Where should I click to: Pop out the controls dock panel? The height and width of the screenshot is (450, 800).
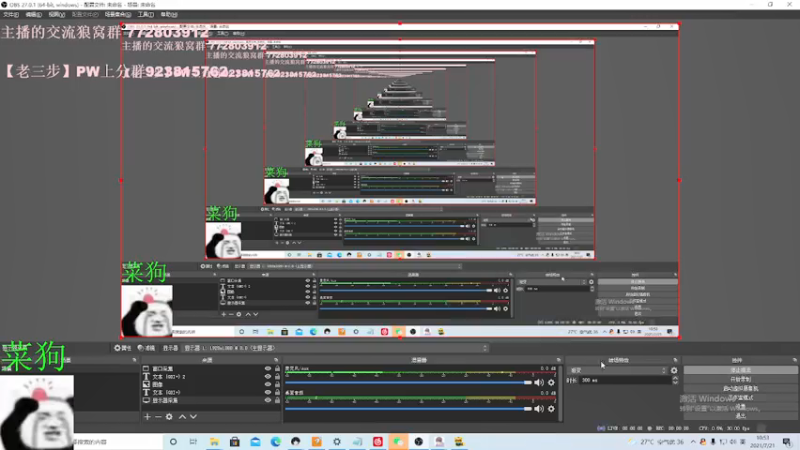[x=794, y=360]
